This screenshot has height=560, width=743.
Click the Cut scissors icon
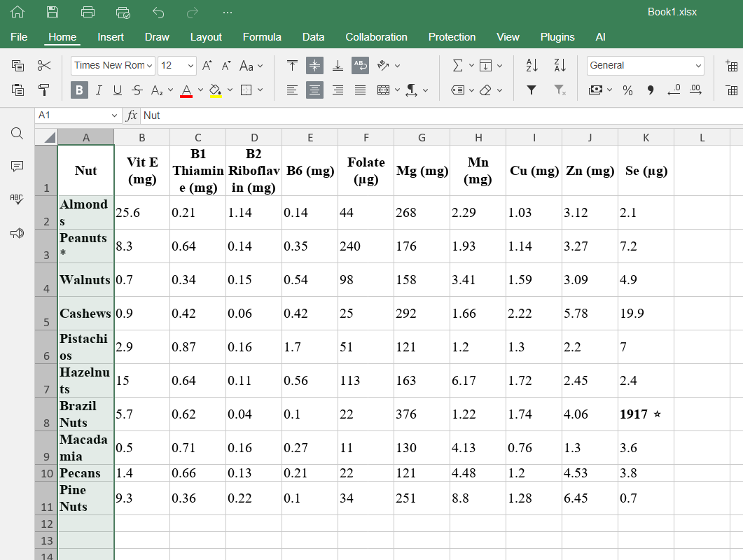44,66
